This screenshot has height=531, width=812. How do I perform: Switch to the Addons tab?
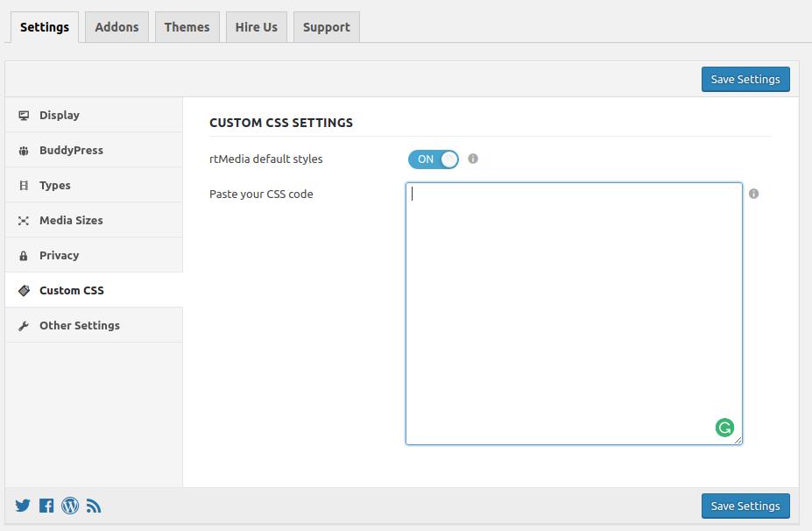click(x=117, y=27)
